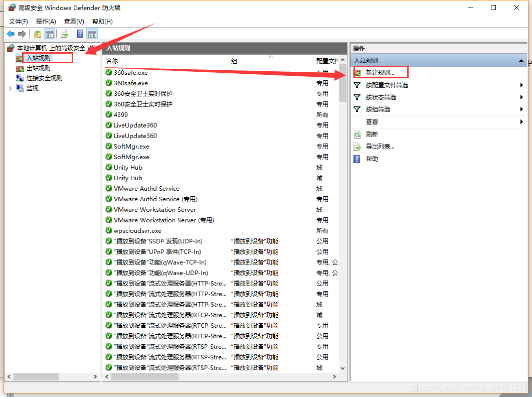The height and width of the screenshot is (397, 532).
Task: Click the blue Help toolbar icon
Action: click(80, 34)
